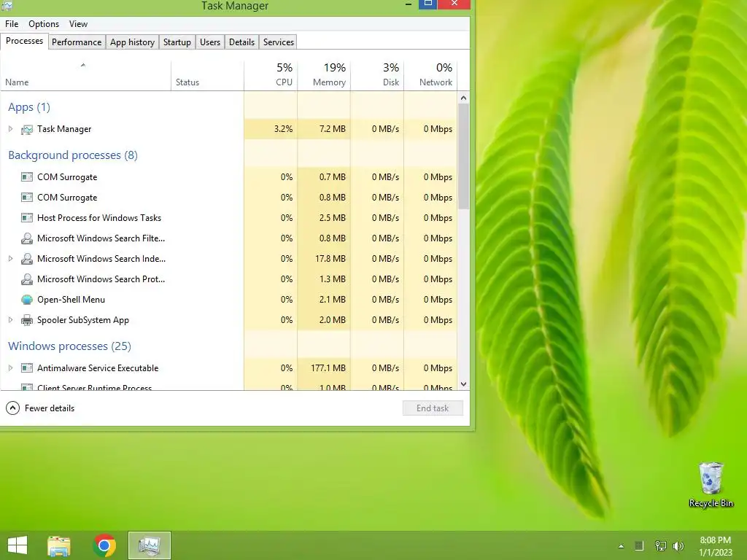Switch to the App history tab
The height and width of the screenshot is (560, 747).
pos(133,42)
